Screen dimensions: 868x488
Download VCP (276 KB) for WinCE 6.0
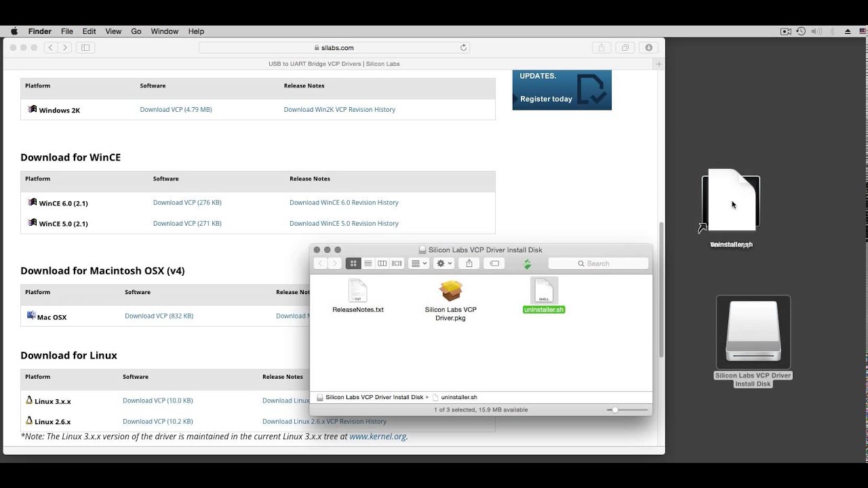click(x=187, y=203)
